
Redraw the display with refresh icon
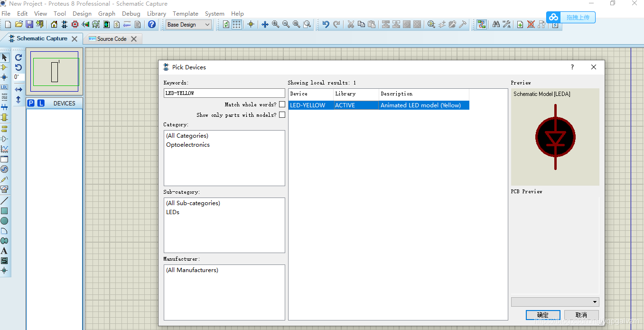click(226, 24)
